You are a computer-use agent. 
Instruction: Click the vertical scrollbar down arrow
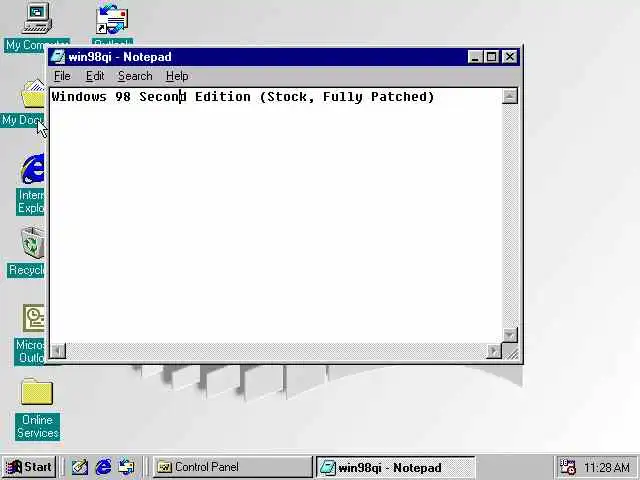click(x=509, y=335)
